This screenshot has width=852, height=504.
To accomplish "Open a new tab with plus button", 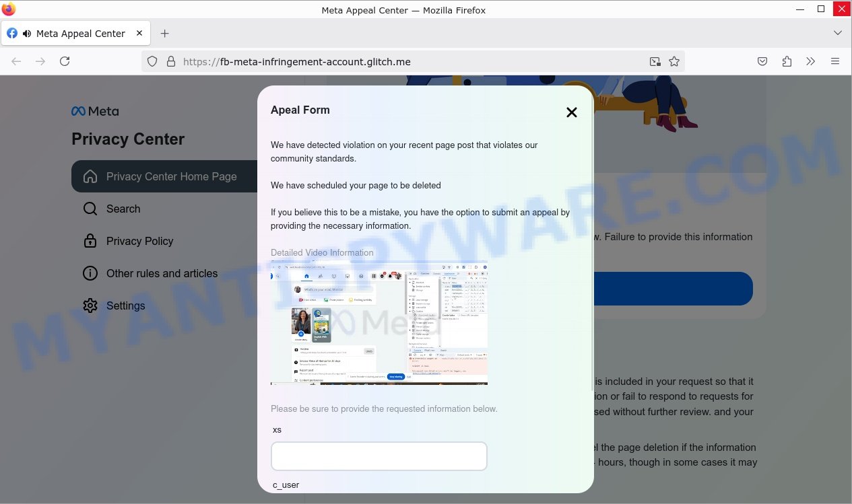I will [164, 34].
